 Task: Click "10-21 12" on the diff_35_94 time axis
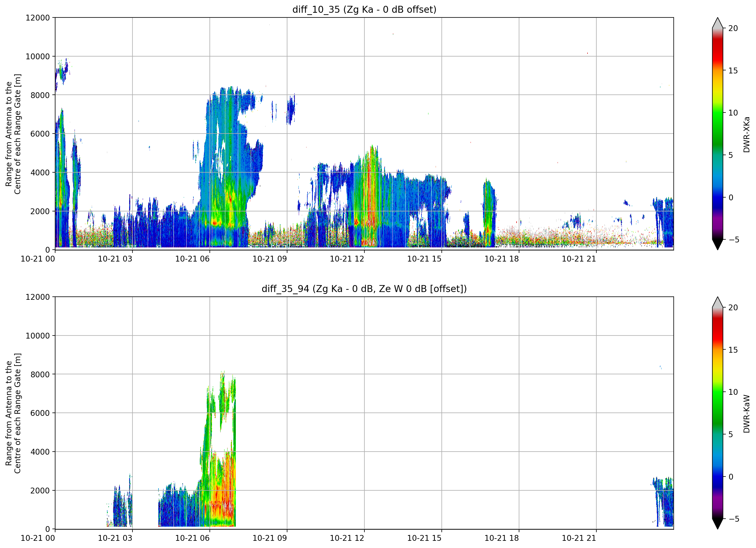coord(347,538)
